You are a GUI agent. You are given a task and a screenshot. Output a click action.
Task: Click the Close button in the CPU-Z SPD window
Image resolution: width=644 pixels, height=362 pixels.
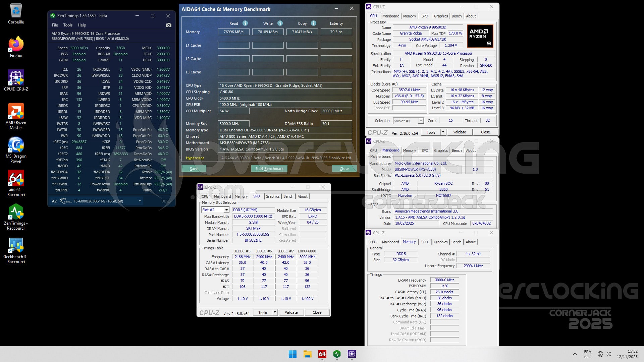[317, 312]
